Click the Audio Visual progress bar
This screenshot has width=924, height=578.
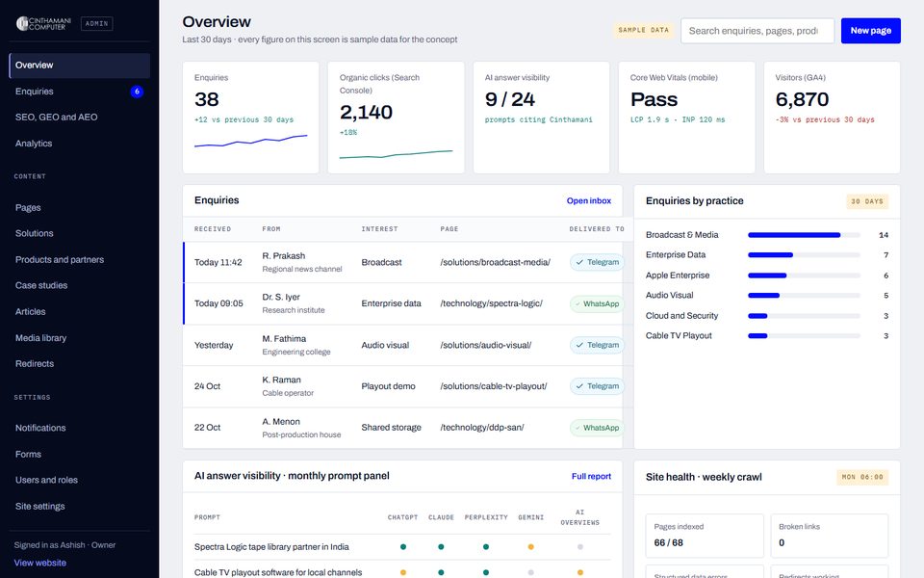(804, 296)
